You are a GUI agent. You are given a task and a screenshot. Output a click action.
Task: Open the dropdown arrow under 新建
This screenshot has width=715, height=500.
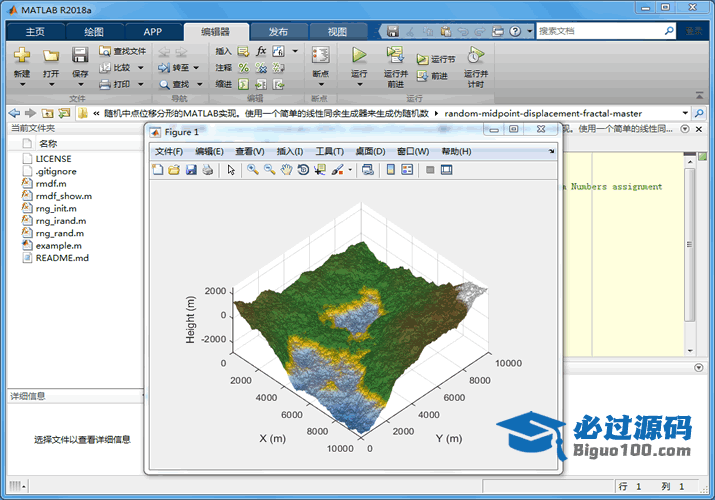coord(22,84)
